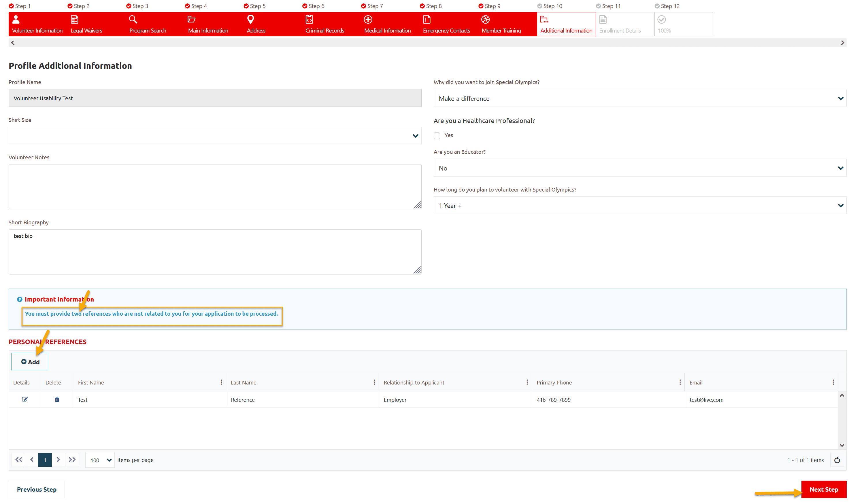Open the Enrollment Details step

click(x=625, y=24)
